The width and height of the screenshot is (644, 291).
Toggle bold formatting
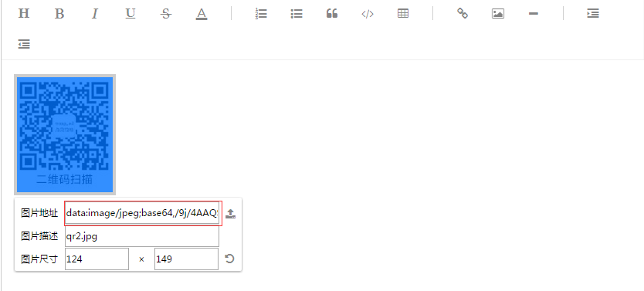click(x=59, y=14)
